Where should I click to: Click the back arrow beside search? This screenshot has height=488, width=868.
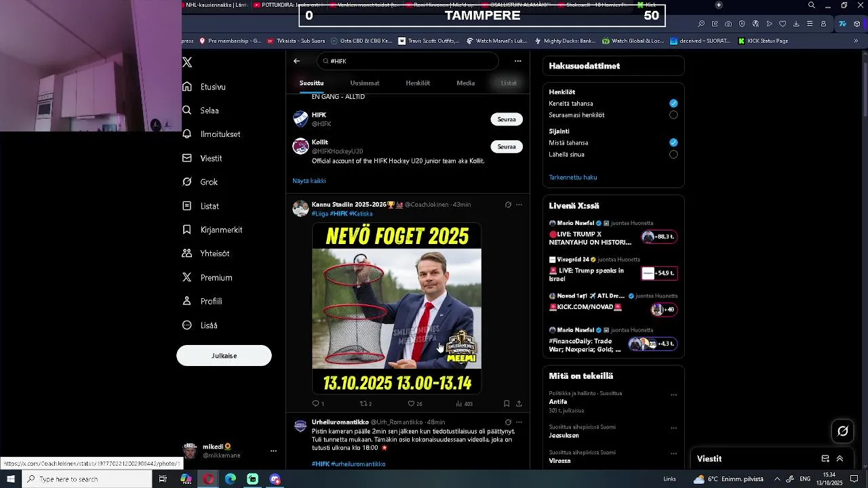point(296,61)
